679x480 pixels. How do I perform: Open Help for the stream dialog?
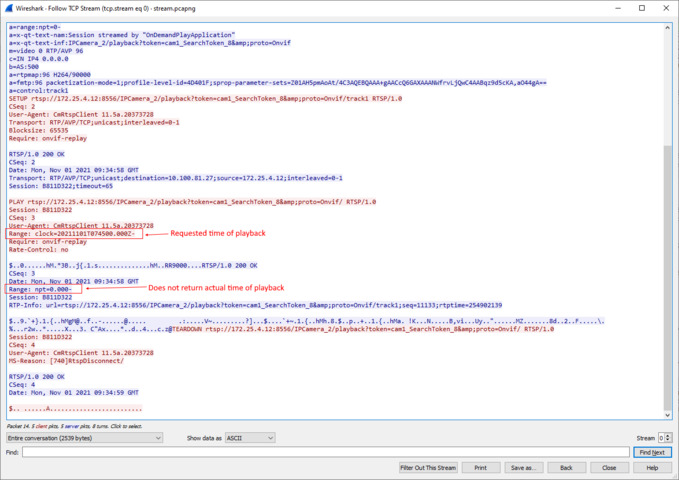652,467
